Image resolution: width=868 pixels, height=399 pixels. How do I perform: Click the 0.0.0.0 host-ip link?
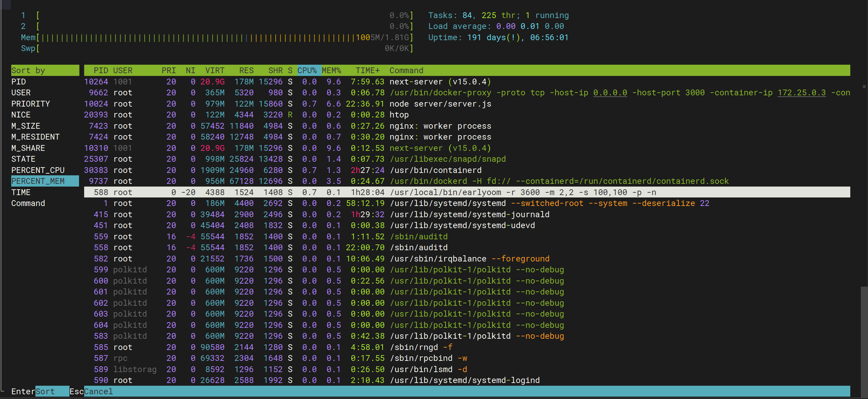click(610, 93)
